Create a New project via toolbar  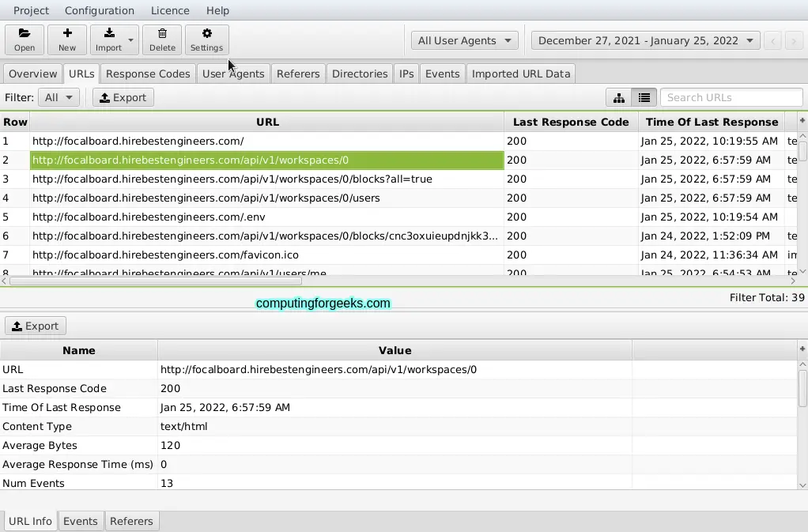(x=67, y=40)
